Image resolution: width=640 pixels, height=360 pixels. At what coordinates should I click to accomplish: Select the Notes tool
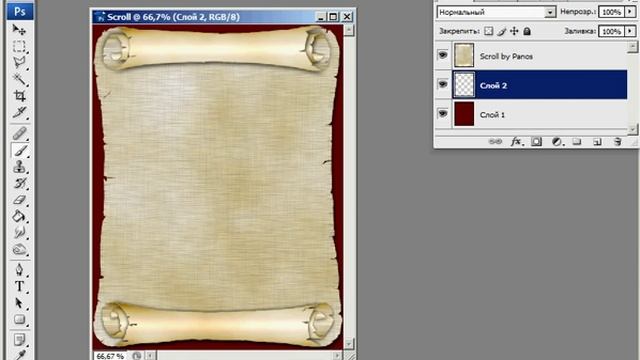(x=19, y=340)
